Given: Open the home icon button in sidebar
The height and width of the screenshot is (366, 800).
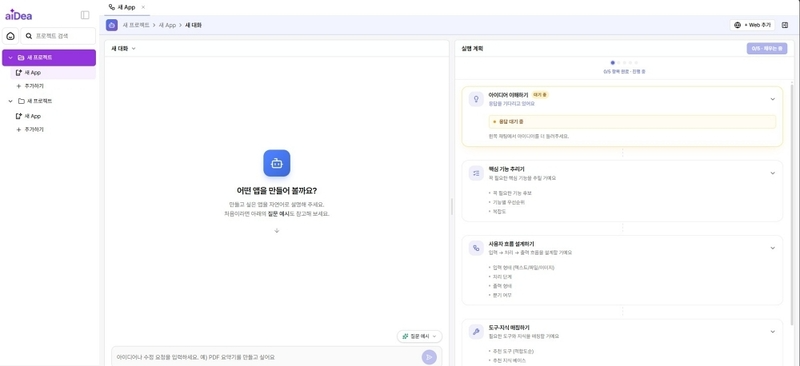Looking at the screenshot, I should pos(10,36).
